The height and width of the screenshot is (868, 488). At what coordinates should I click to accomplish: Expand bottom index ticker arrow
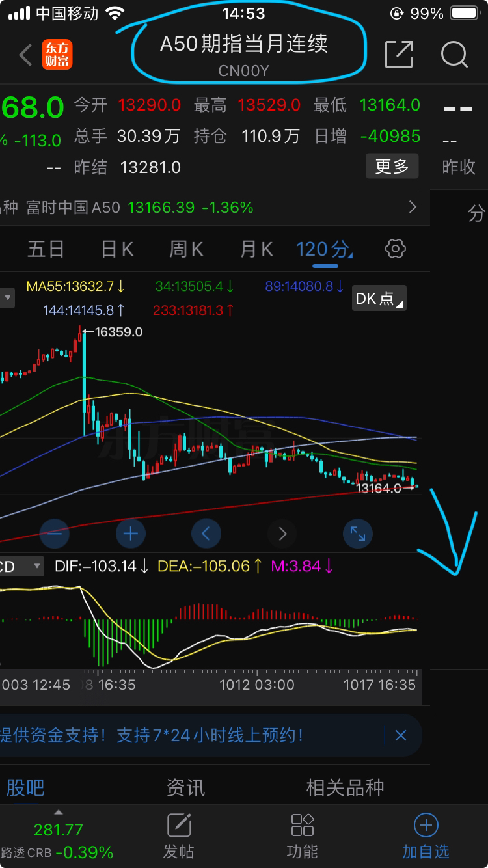59,813
